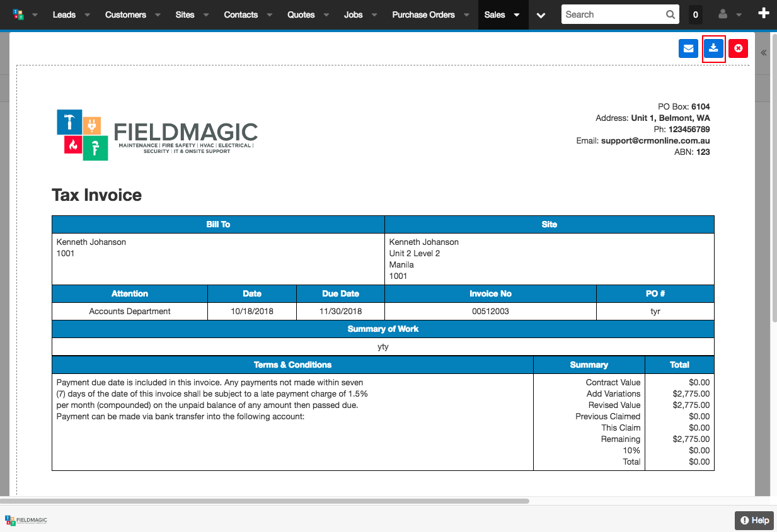Click the invoice date 10/18/2018
Image resolution: width=777 pixels, height=532 pixels.
252,311
